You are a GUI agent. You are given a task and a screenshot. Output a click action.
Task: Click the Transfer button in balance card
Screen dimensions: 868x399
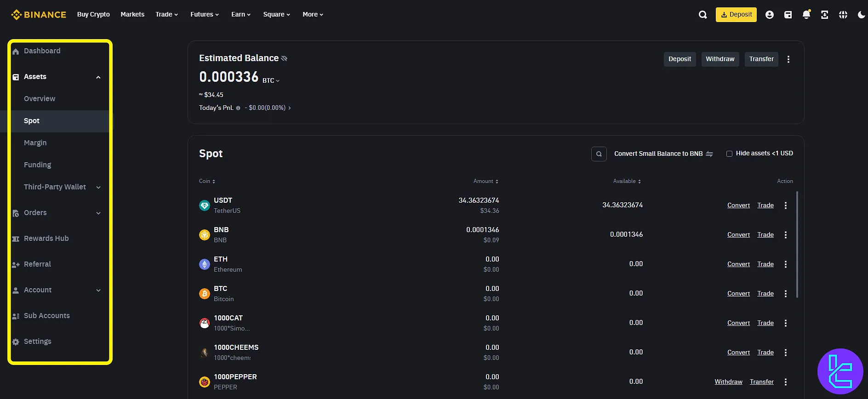761,59
